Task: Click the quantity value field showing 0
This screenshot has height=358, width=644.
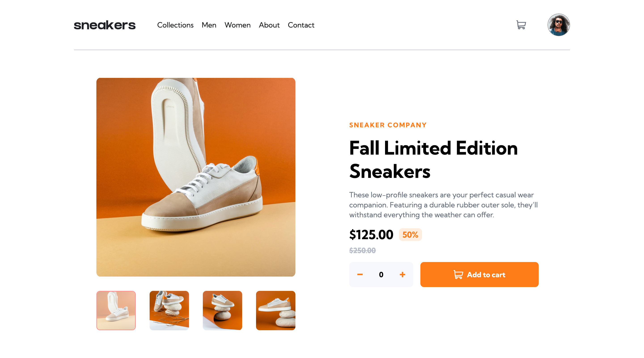Action: (x=381, y=275)
